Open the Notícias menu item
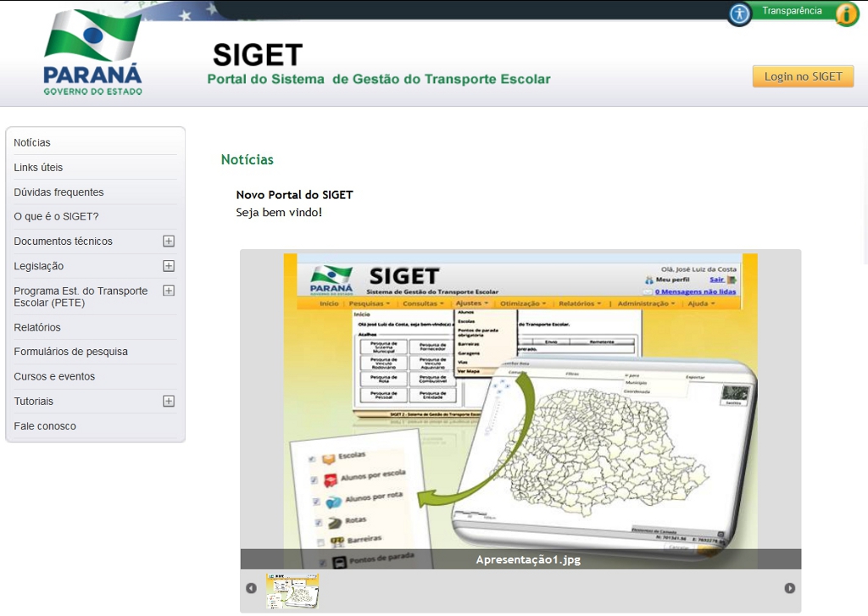Viewport: 868px width, 616px height. click(x=95, y=143)
